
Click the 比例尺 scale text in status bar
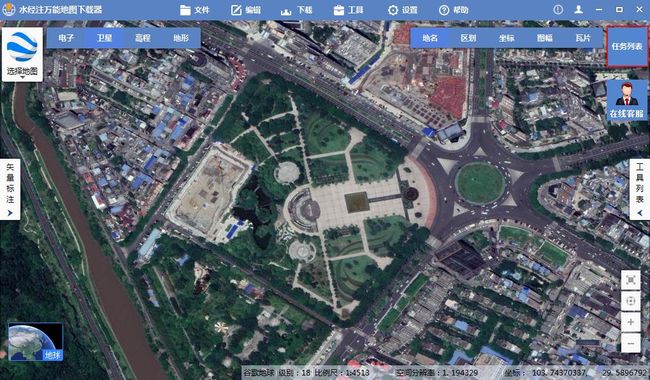click(x=342, y=373)
